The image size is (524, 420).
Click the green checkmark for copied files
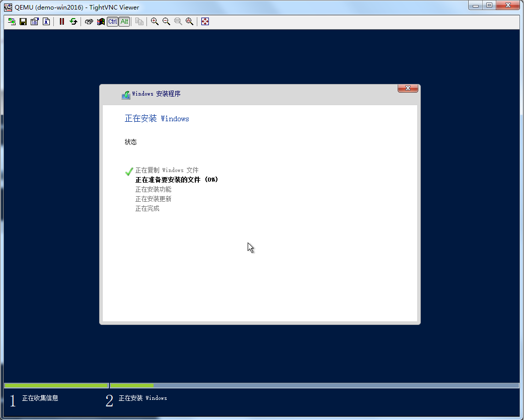(129, 172)
